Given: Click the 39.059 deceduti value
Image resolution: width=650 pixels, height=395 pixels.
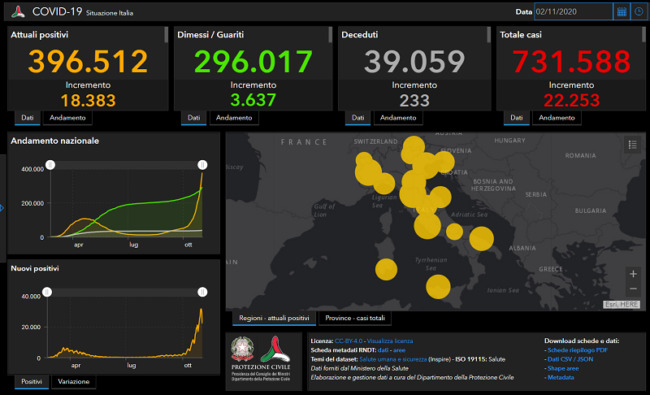Looking at the screenshot, I should coord(415,61).
